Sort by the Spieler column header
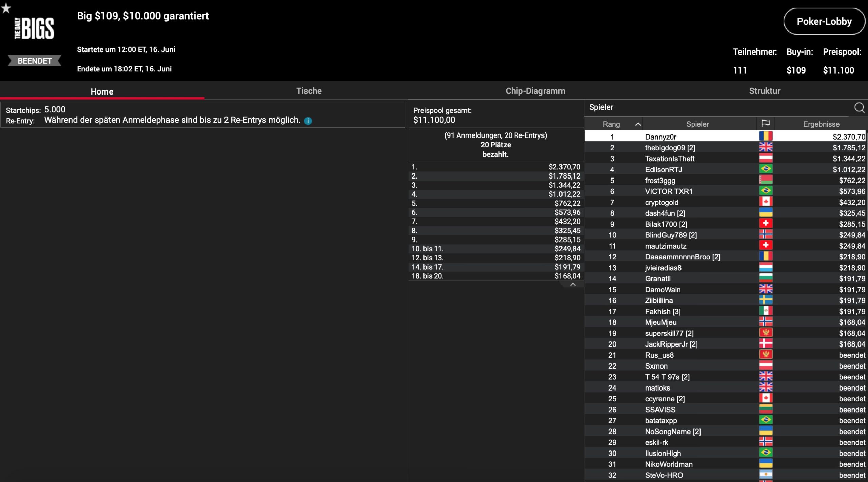The width and height of the screenshot is (868, 482). click(x=697, y=124)
